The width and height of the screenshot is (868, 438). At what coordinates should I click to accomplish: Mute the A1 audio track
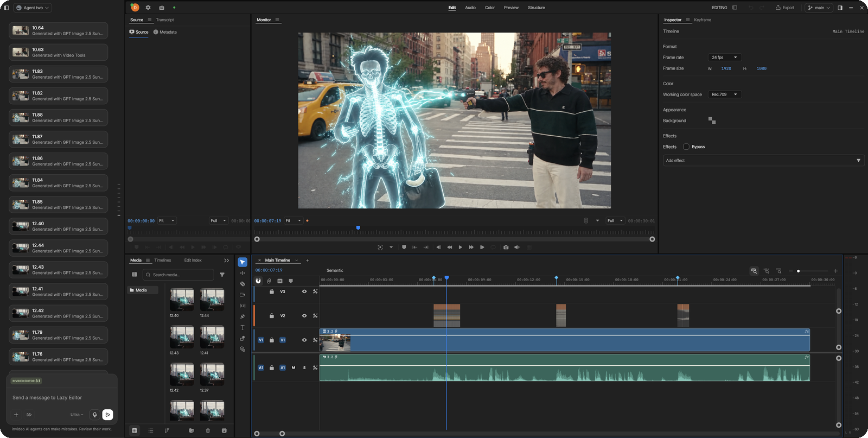pos(293,367)
